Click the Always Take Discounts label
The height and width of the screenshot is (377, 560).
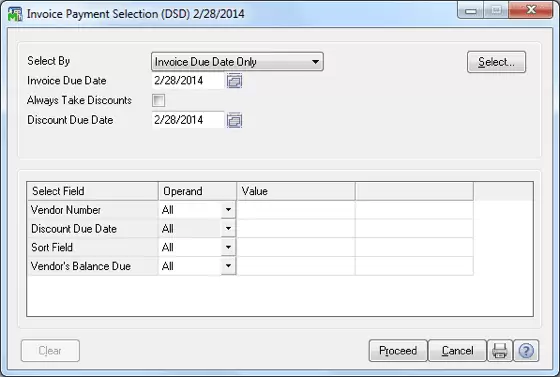click(x=79, y=100)
